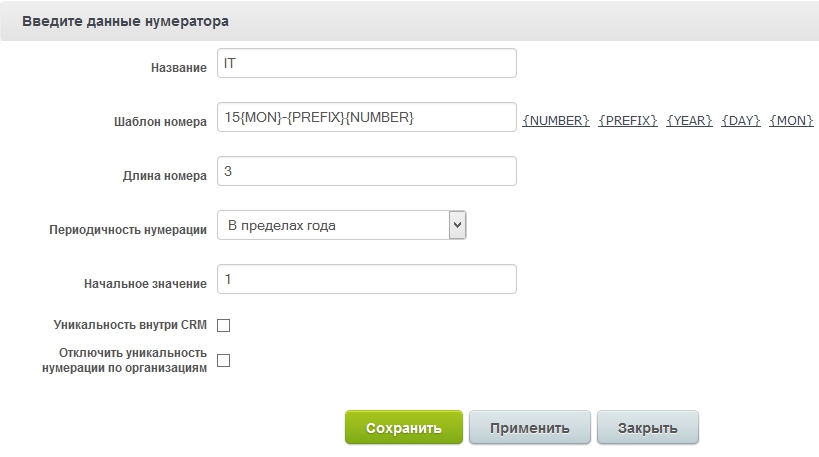Click the Длина номера input field
The width and height of the screenshot is (819, 457).
point(366,171)
